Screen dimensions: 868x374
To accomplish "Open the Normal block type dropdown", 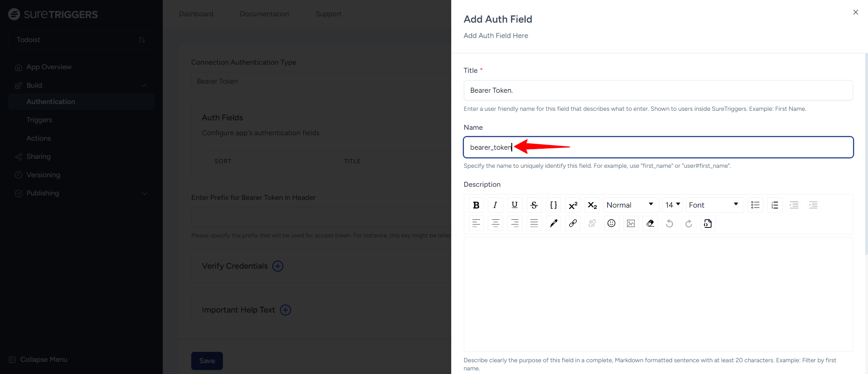I will (630, 205).
